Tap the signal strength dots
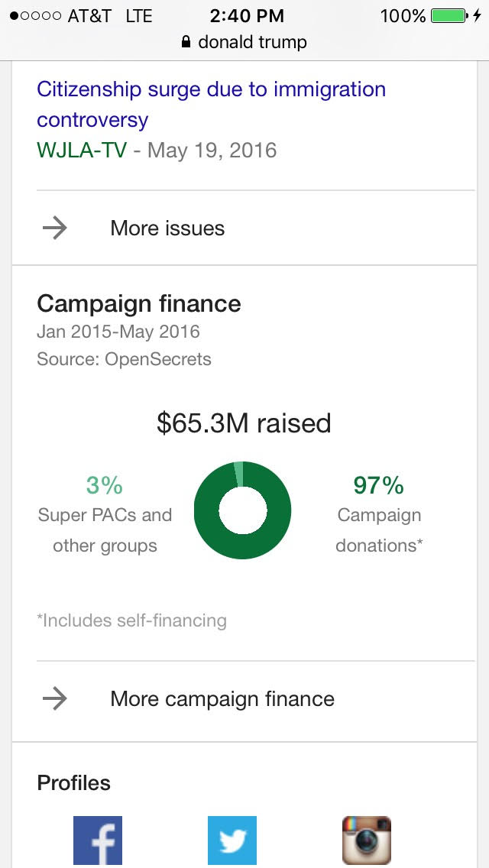Screen dimensions: 489x868 (35, 15)
